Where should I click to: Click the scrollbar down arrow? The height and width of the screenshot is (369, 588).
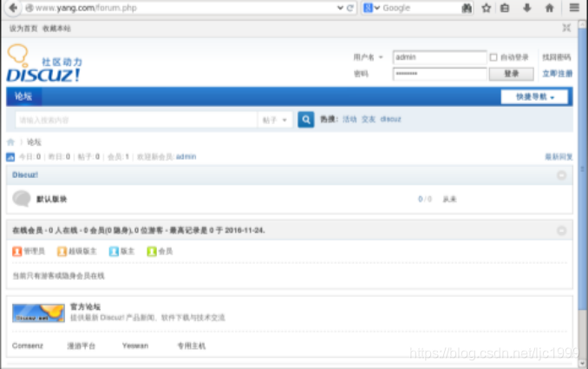[x=583, y=363]
